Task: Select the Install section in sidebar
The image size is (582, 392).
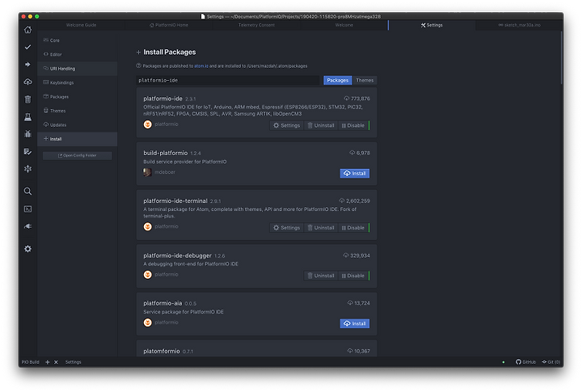Action: 78,139
